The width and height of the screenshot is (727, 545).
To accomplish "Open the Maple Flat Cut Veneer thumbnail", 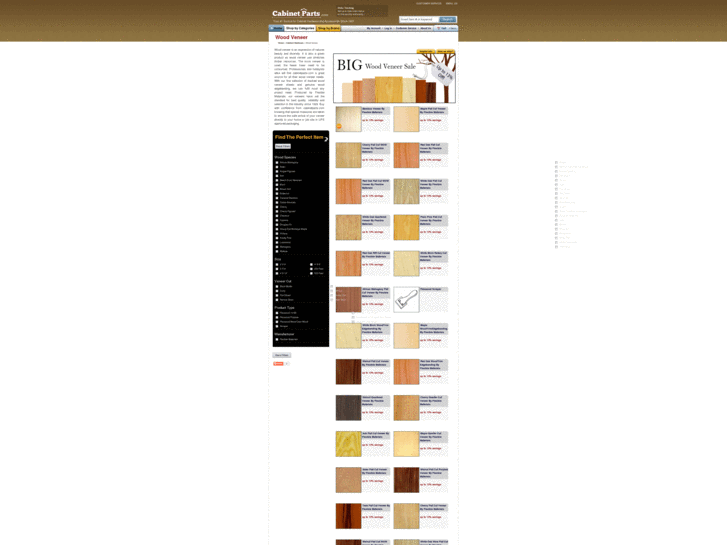I will (x=406, y=119).
